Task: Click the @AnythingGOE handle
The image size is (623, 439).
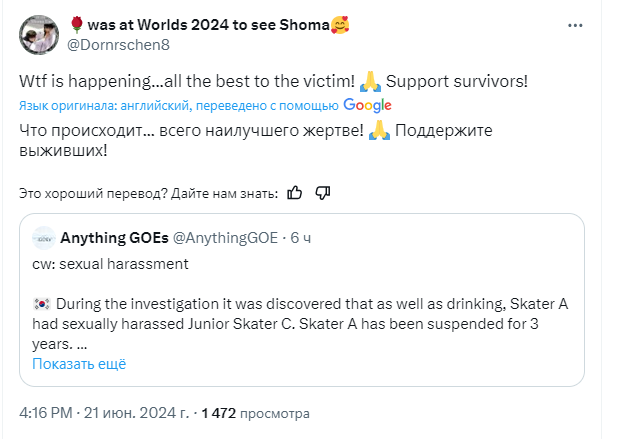Action: click(x=226, y=238)
